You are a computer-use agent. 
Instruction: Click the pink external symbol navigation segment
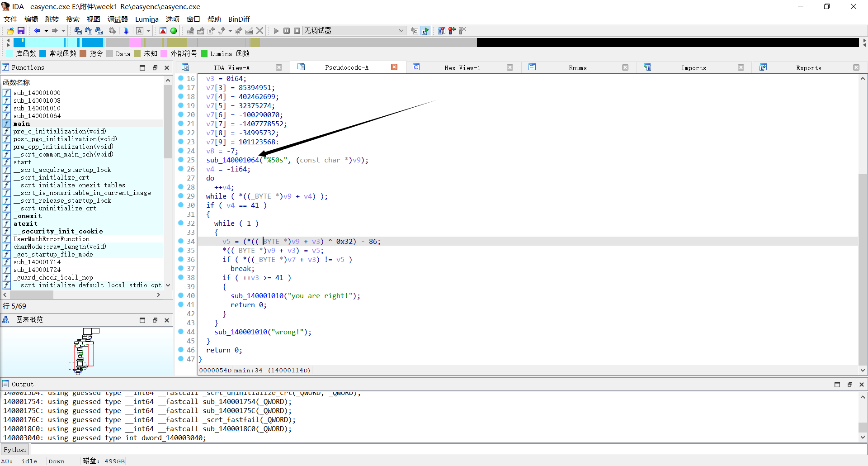coord(135,43)
